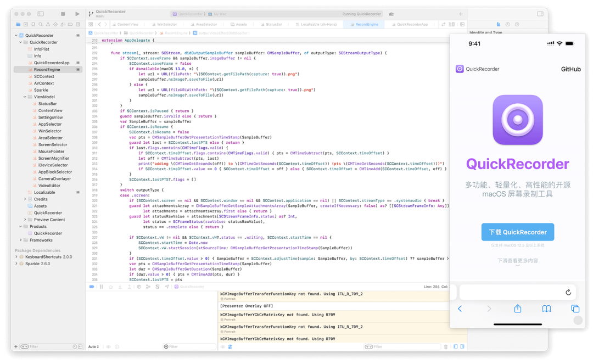Tap the mobile browser share icon

pos(518,309)
